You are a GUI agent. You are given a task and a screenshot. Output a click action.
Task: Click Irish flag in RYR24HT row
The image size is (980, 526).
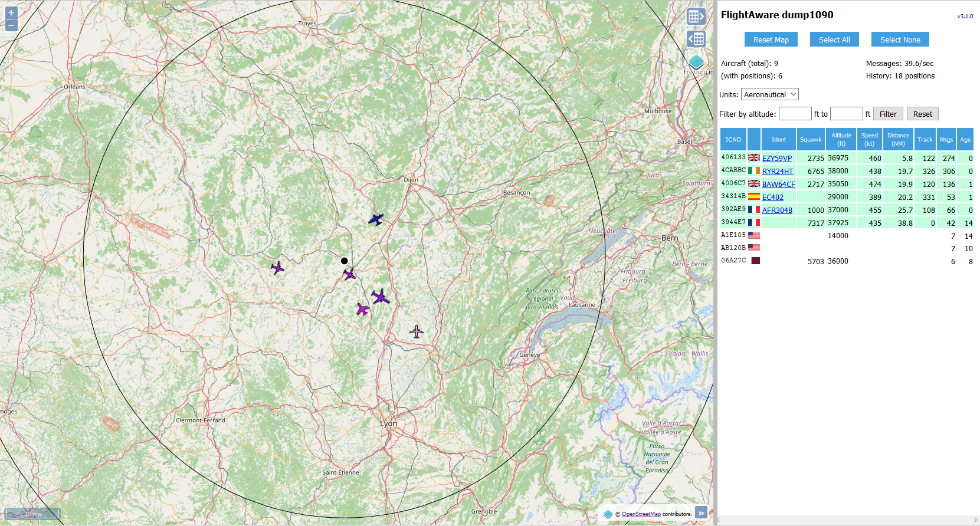point(754,170)
